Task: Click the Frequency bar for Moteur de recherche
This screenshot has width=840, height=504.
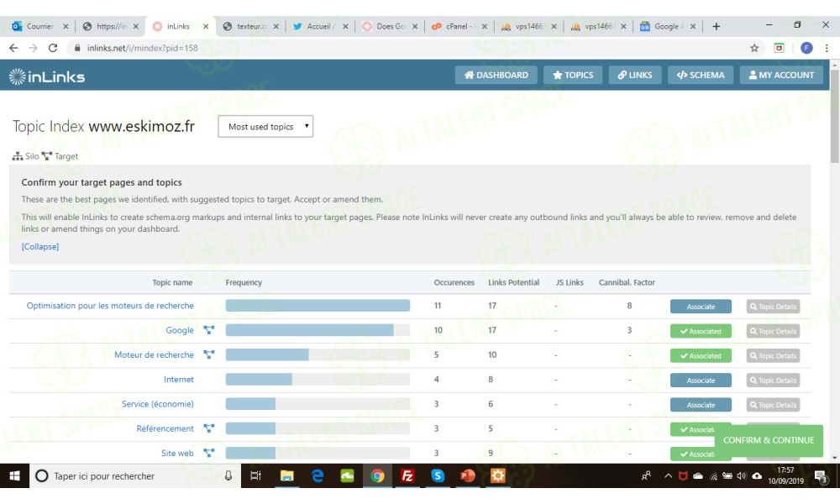Action: pyautogui.click(x=318, y=354)
